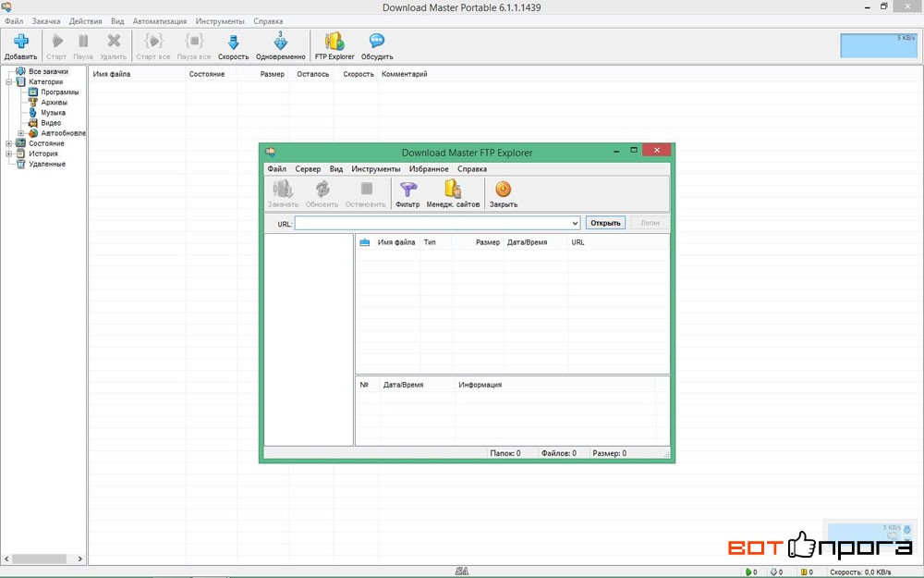Open the Вид menu in FTP Explorer

click(336, 169)
